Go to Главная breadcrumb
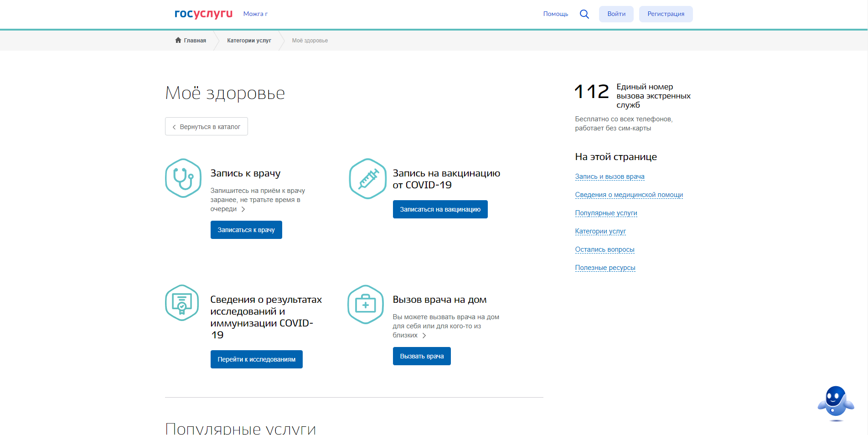The image size is (868, 435). click(x=195, y=41)
